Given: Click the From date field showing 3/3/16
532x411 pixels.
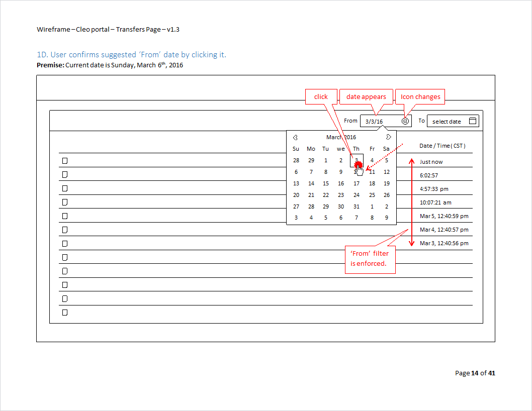Looking at the screenshot, I should click(x=386, y=121).
